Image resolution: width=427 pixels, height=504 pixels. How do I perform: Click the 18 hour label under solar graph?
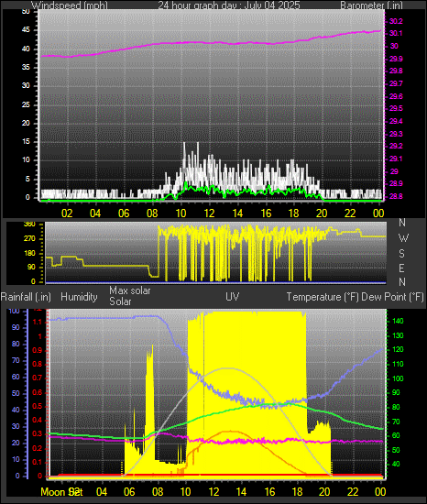[x=297, y=492]
